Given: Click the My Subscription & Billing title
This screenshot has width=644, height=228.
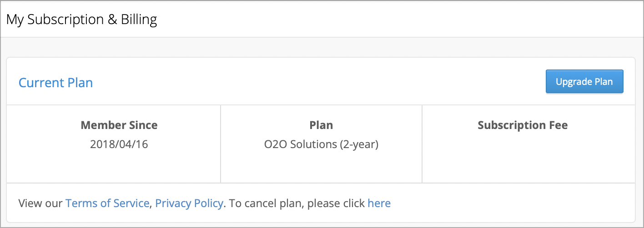Looking at the screenshot, I should (x=82, y=20).
